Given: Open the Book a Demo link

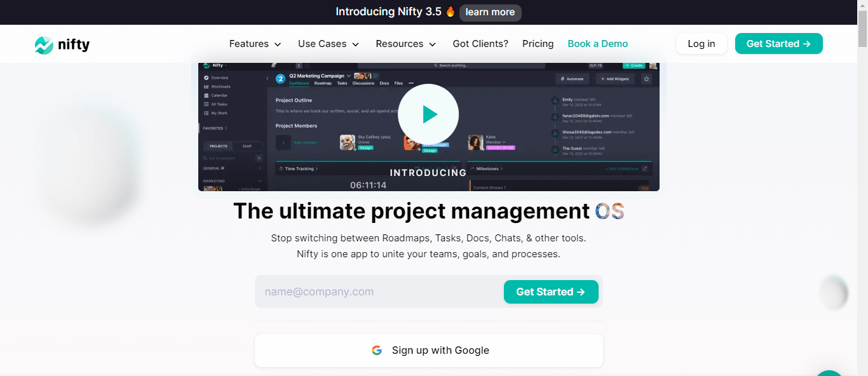Looking at the screenshot, I should click(x=597, y=44).
